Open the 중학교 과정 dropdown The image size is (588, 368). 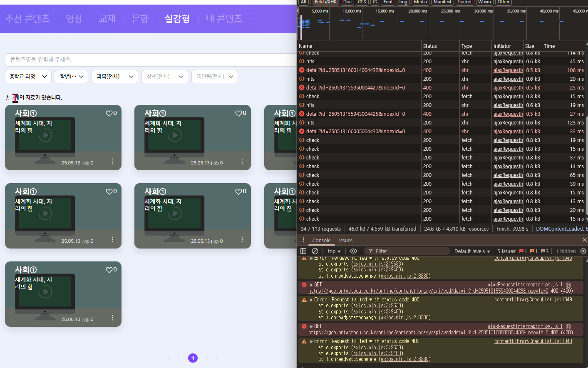[28, 77]
